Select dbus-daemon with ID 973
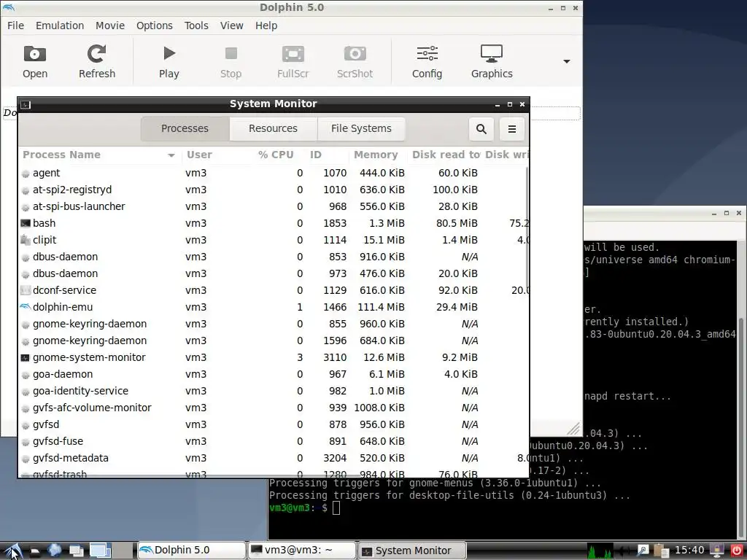This screenshot has height=560, width=747. (273, 273)
